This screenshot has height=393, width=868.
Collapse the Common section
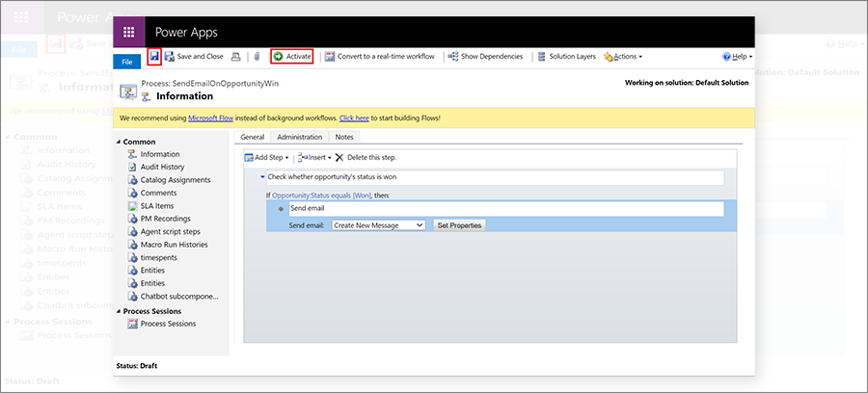coord(120,142)
